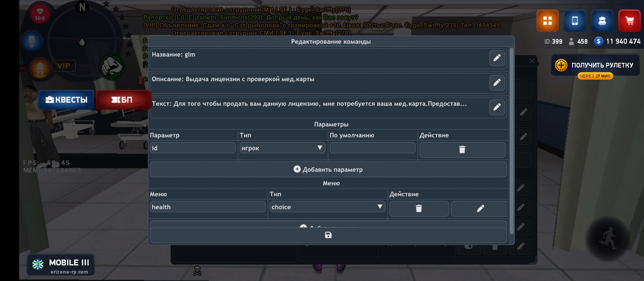Click the 'ID:399' player ID text
Image resolution: width=644 pixels, height=281 pixels.
553,41
